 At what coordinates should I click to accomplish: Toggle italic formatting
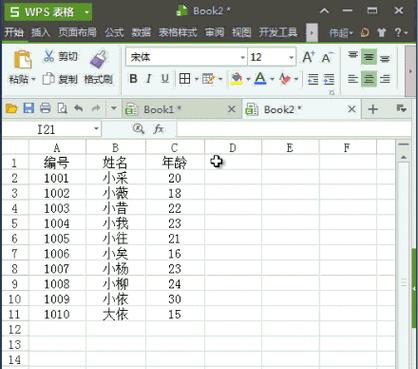(x=149, y=79)
